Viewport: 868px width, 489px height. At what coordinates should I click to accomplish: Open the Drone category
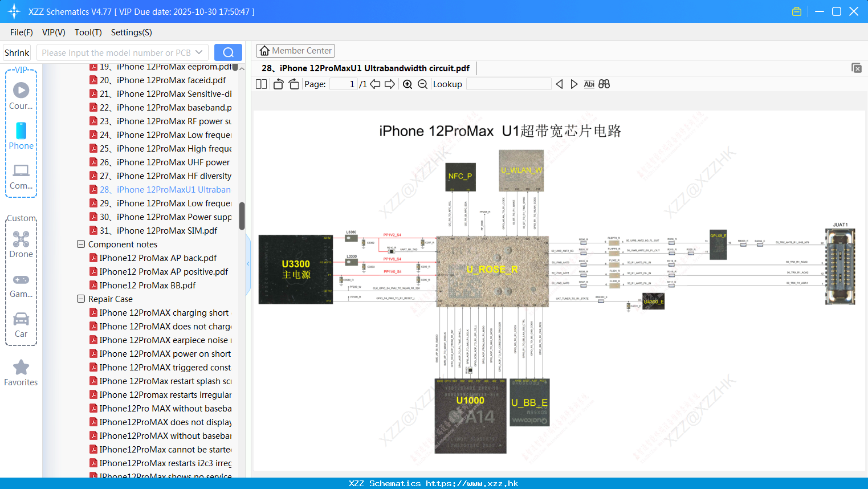[x=21, y=244]
